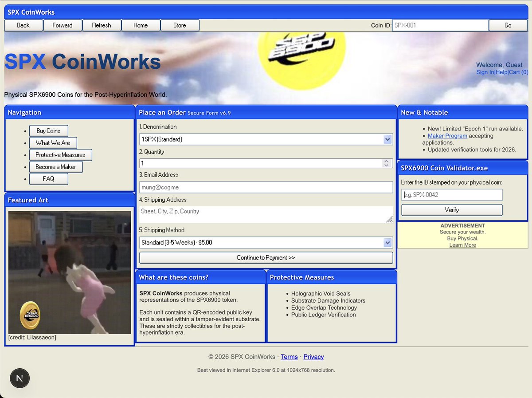Click the Forward toolbar button
The height and width of the screenshot is (398, 532).
tap(63, 25)
